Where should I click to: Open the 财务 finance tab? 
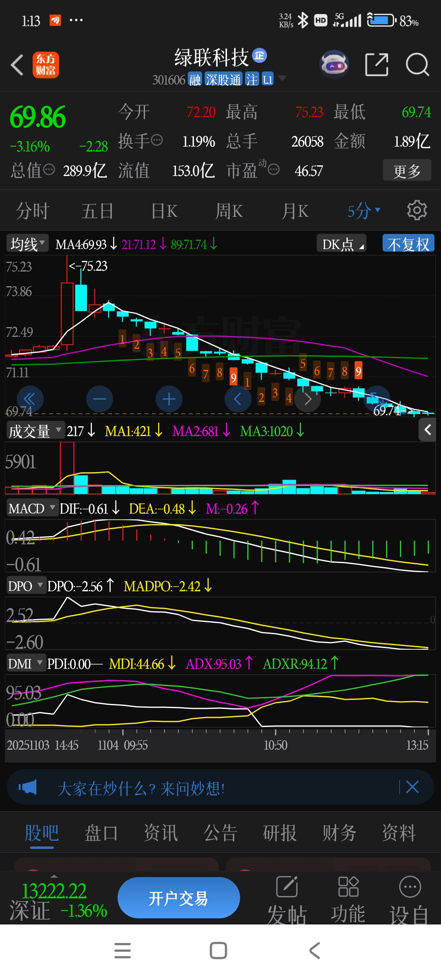coord(339,832)
